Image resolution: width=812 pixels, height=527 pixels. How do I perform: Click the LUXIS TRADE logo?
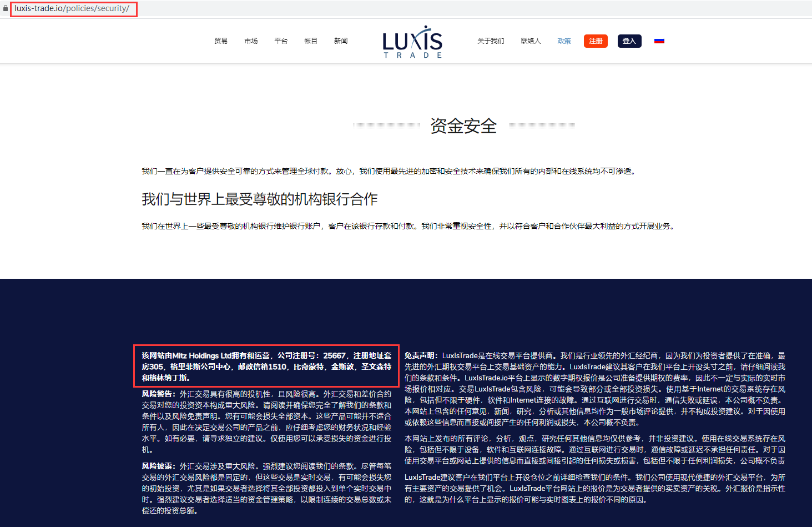[412, 42]
